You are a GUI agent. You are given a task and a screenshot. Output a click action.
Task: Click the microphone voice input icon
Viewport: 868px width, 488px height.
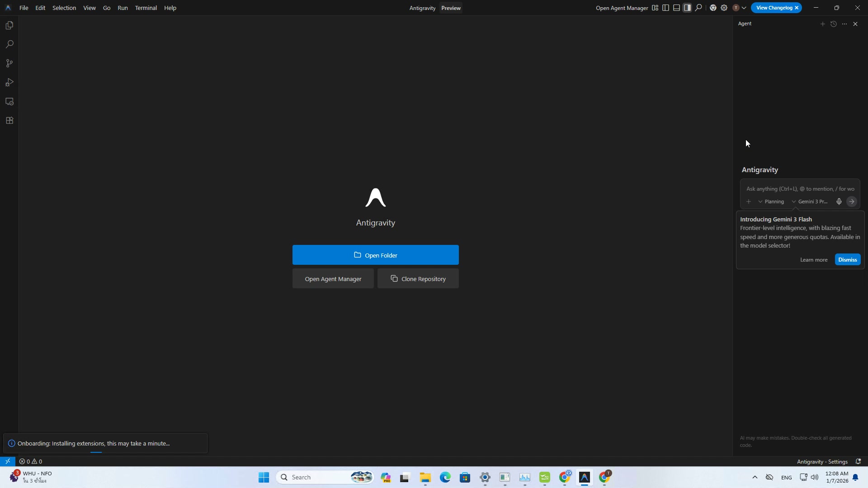coord(839,202)
